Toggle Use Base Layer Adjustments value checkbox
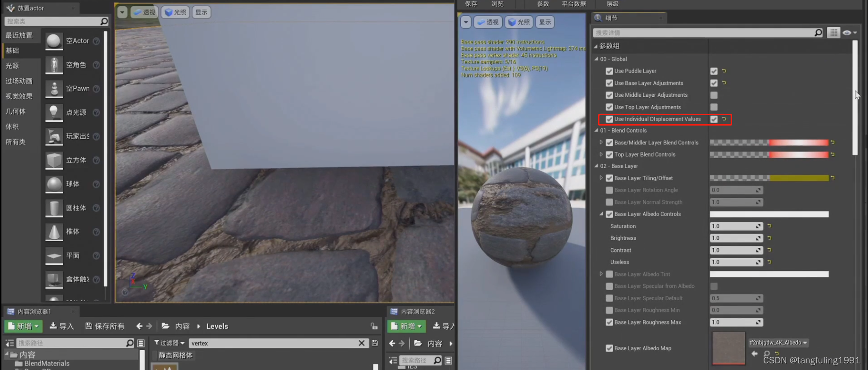The image size is (868, 370). click(714, 83)
